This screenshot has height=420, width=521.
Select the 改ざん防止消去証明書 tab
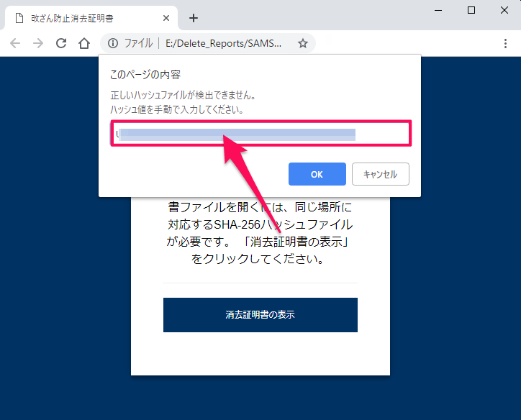tap(86, 18)
